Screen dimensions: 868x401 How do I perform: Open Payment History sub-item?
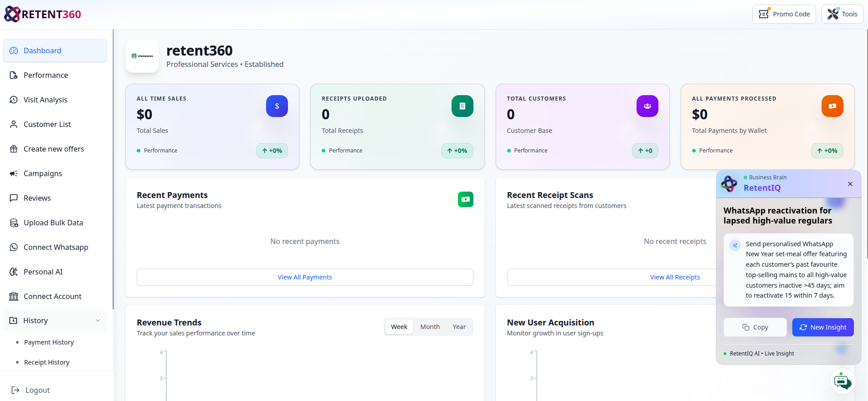coord(49,342)
